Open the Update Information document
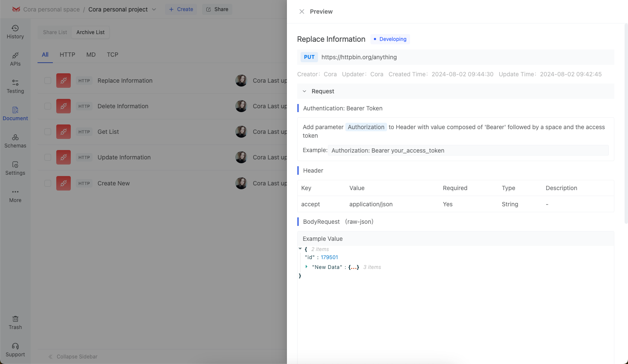 (x=124, y=157)
